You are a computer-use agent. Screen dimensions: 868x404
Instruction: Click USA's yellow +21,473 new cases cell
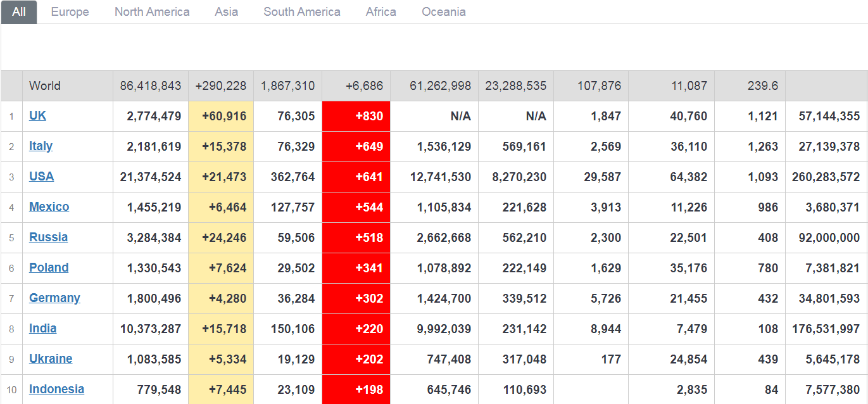point(221,177)
